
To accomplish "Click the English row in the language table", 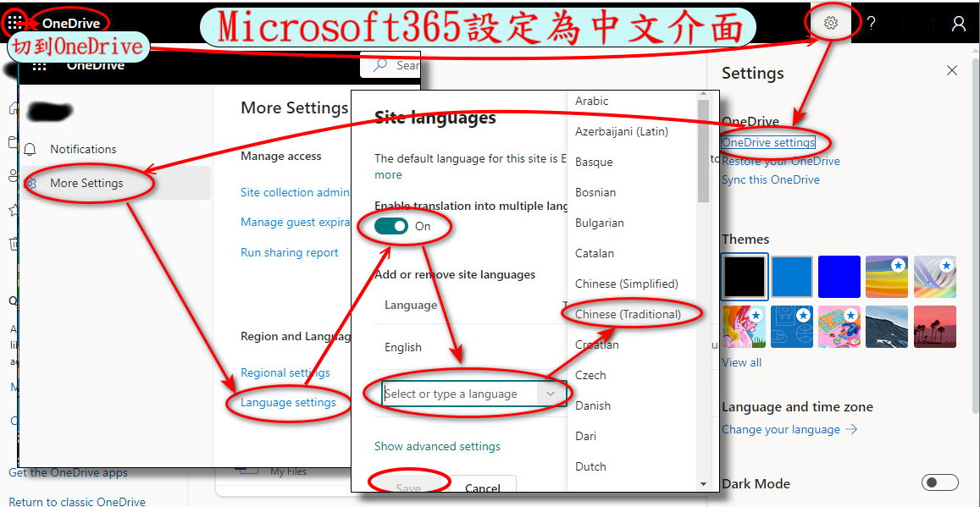I will click(x=471, y=347).
